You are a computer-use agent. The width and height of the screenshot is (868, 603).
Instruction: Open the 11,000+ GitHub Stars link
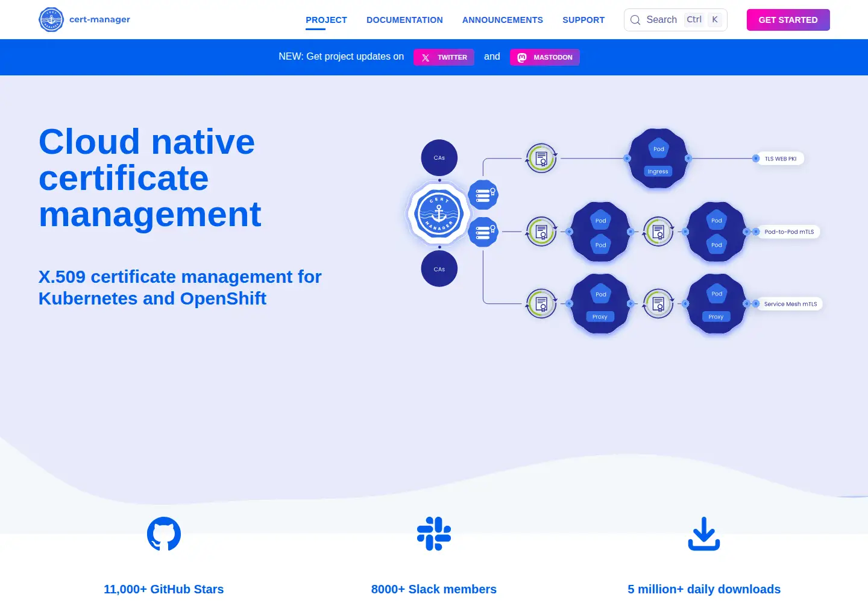[x=163, y=589]
